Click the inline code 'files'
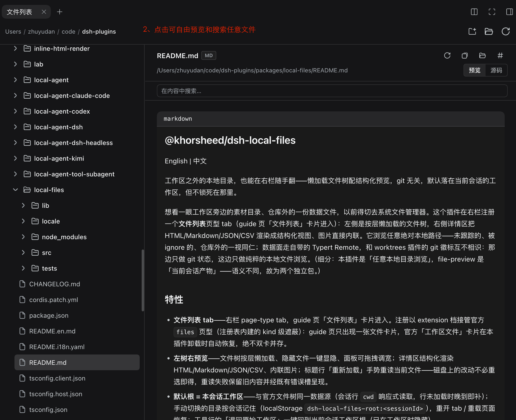Screen dimensions: 516x420 [185, 332]
